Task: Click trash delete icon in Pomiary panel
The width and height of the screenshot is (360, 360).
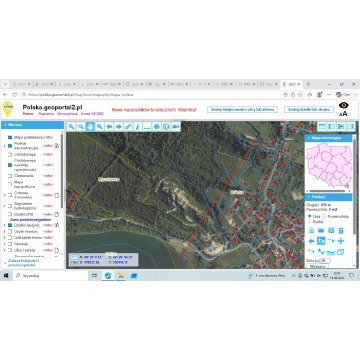Action: (341, 230)
